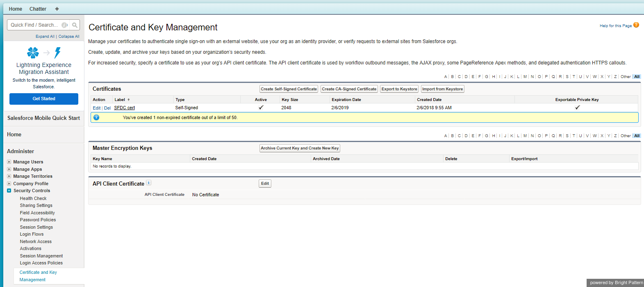644x287 pixels.
Task: Click the orange Help for this Page icon
Action: pos(636,25)
